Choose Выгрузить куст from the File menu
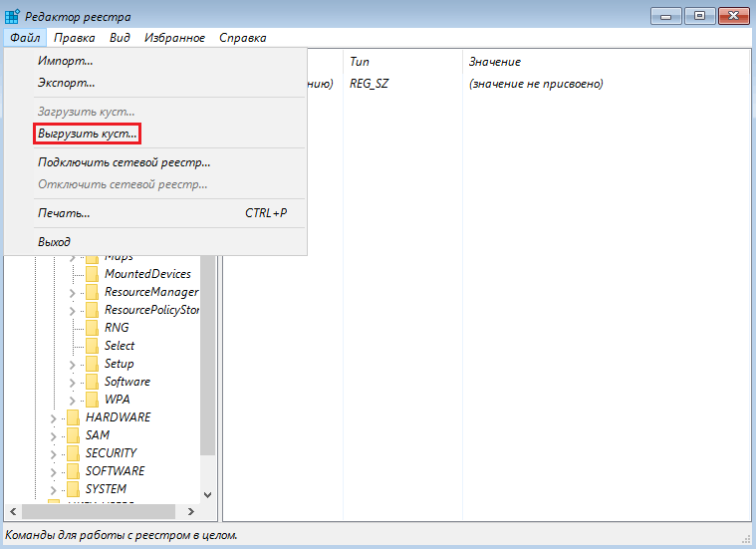The image size is (756, 549). click(88, 134)
